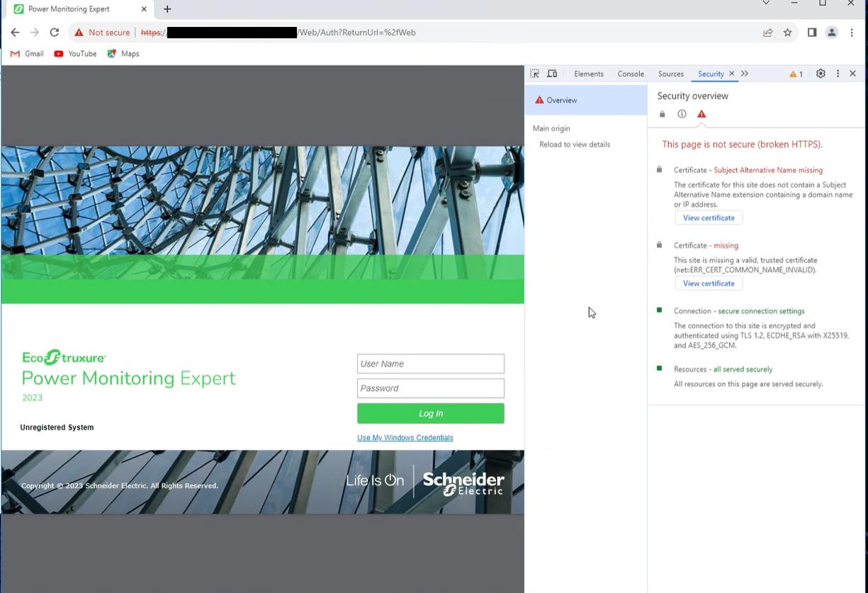
Task: Select Overview in the Security sidebar
Action: (586, 100)
